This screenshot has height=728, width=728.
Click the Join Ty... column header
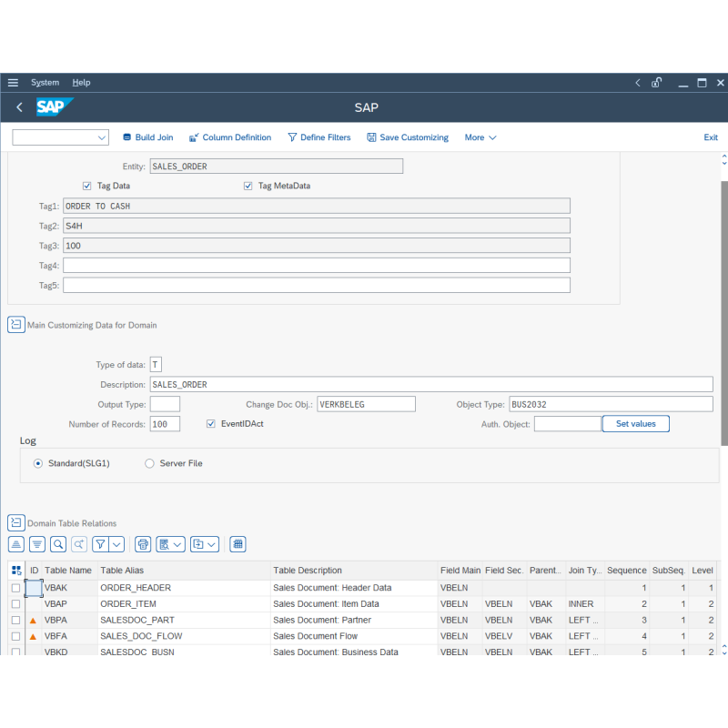click(x=584, y=571)
